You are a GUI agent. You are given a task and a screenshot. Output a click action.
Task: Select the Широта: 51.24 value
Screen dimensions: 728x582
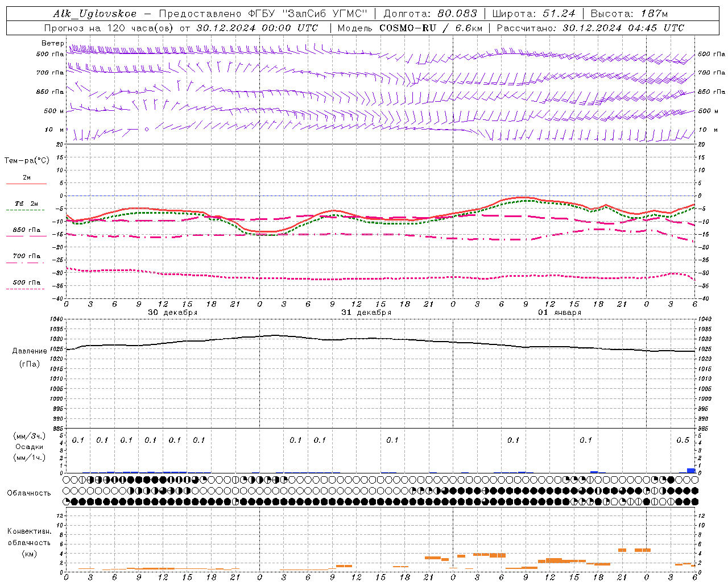[533, 14]
